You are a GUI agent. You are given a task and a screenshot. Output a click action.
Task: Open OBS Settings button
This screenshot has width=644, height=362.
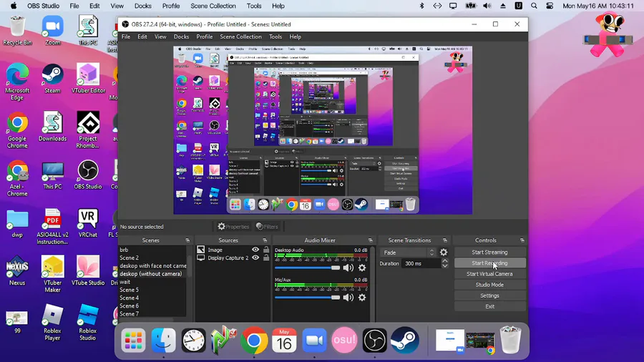[x=489, y=295]
